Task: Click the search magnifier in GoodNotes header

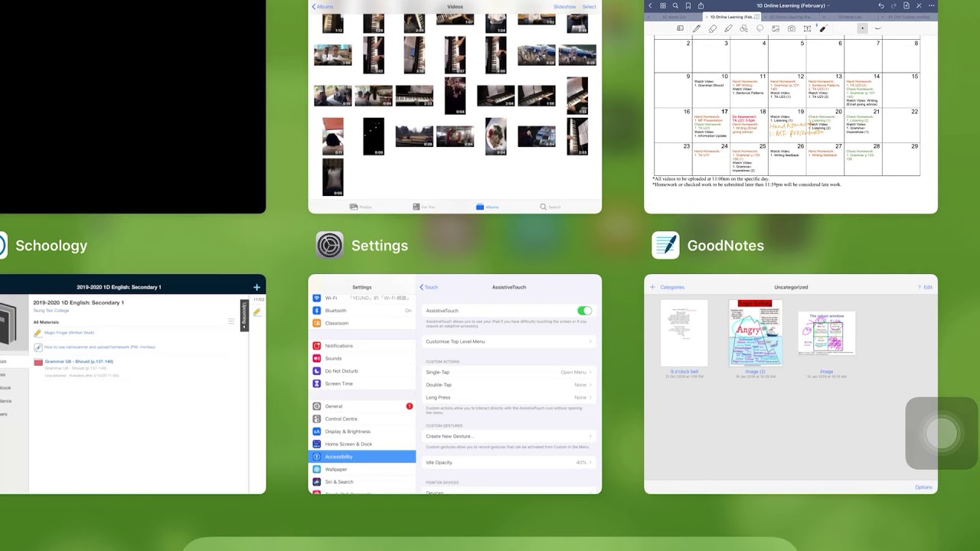Action: [x=675, y=6]
